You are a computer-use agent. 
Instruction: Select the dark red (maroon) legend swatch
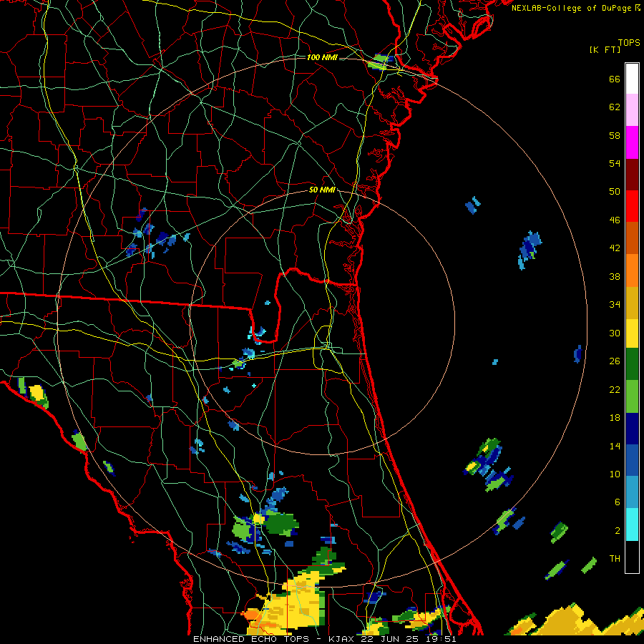click(632, 174)
